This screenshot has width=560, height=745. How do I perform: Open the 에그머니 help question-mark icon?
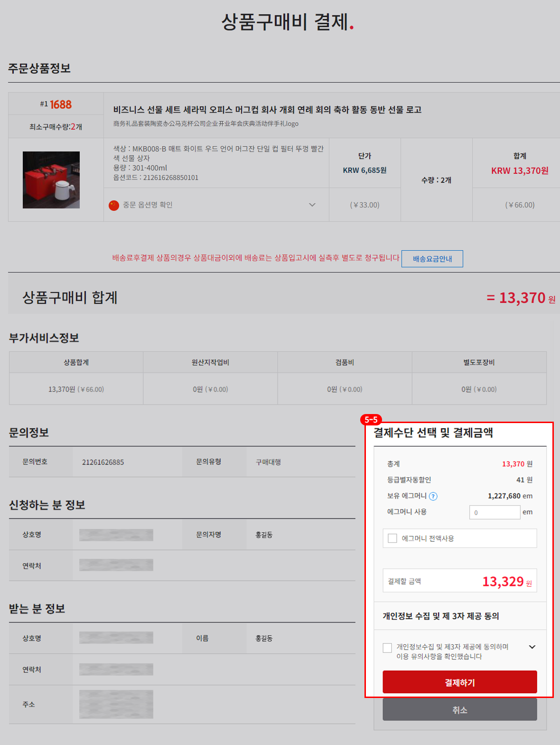[x=433, y=496]
